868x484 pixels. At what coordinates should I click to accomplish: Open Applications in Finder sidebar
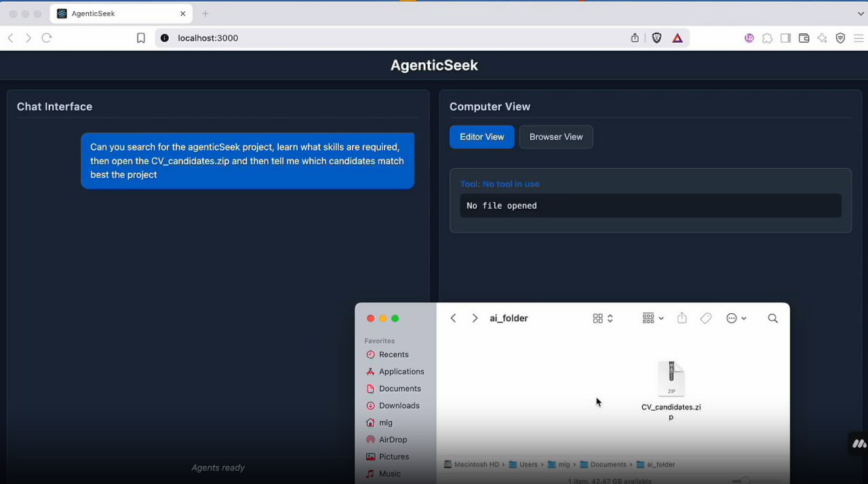click(x=401, y=371)
